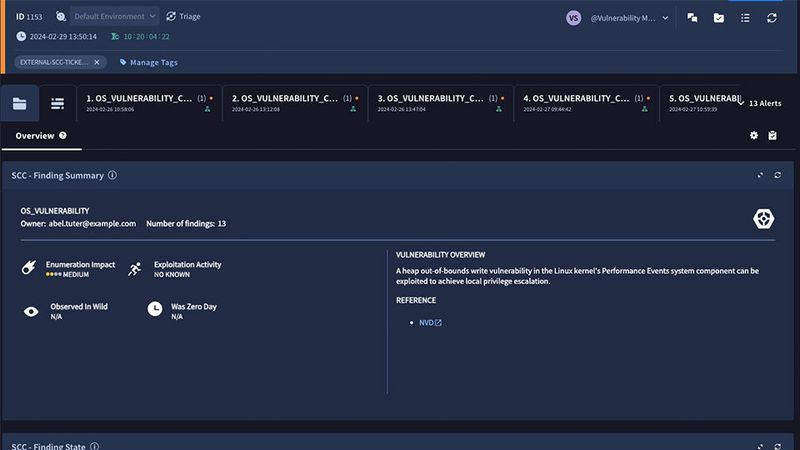Viewport: 800px width, 450px height.
Task: Click the SCC - Finding Summary info icon
Action: click(x=112, y=175)
